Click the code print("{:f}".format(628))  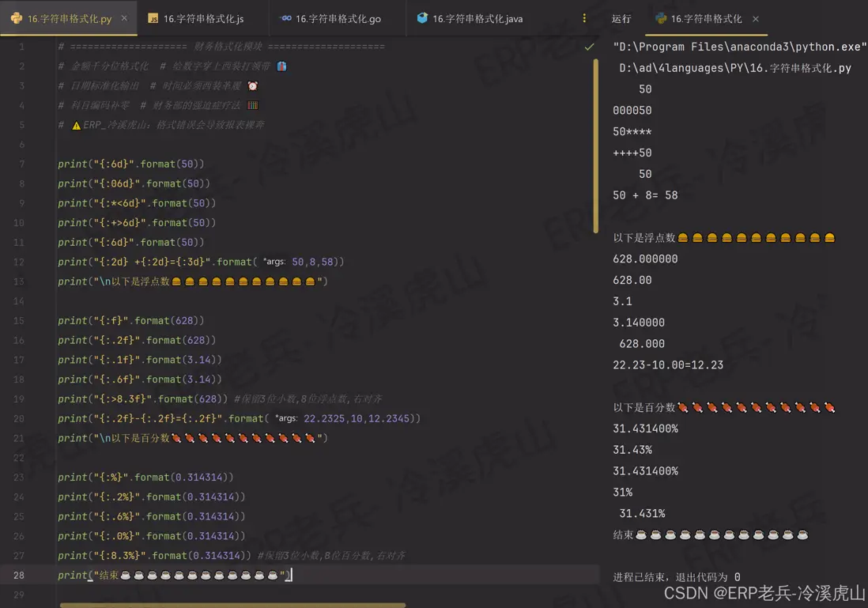point(130,321)
